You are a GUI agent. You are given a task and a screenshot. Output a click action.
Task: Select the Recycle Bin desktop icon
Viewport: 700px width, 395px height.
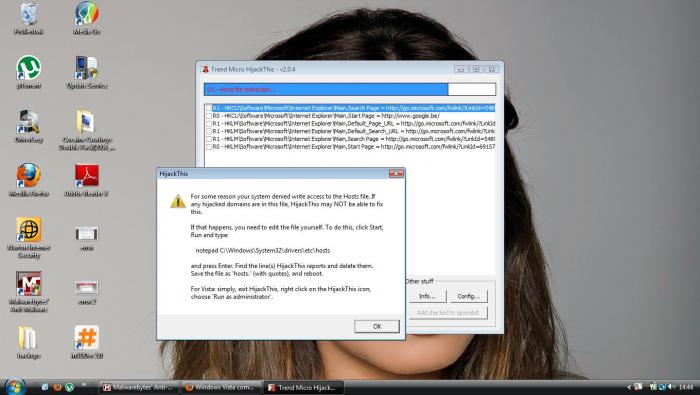coord(29,19)
